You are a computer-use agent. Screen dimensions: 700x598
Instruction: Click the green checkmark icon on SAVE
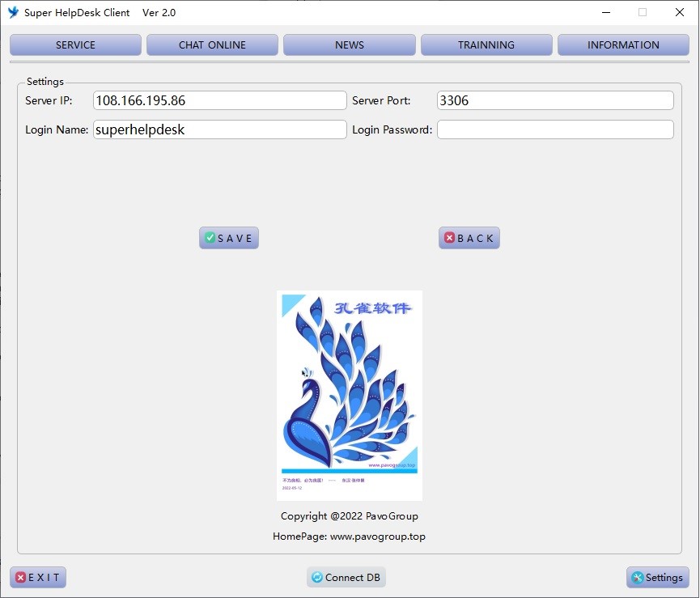[x=210, y=238]
